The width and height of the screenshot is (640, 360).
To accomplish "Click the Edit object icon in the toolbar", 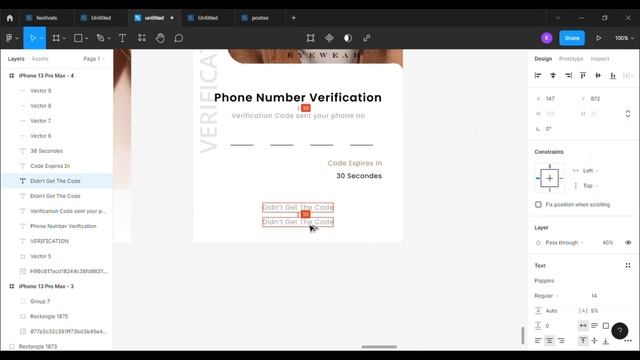I will coord(311,38).
